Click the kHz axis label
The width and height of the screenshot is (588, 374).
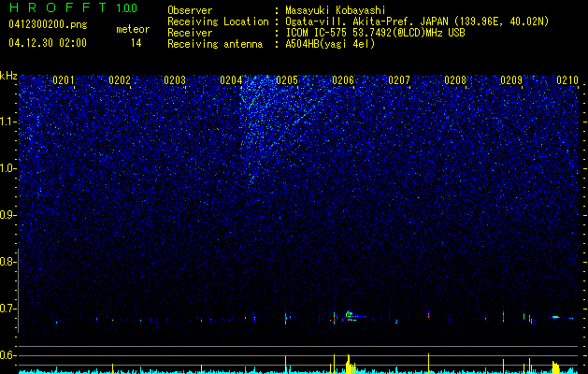tap(8, 76)
